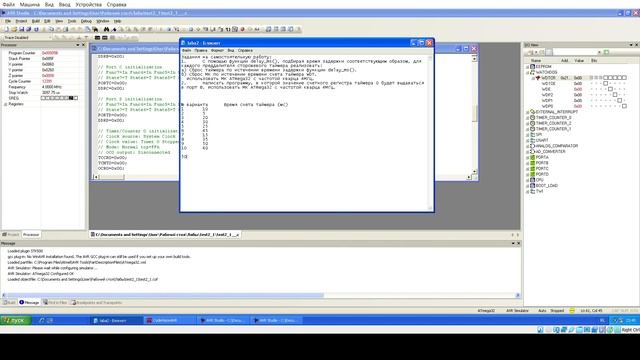Screen dimensions: 640x360
Task: Click the TIMER_COUNTER_2 clock icon
Action: [x=533, y=123]
